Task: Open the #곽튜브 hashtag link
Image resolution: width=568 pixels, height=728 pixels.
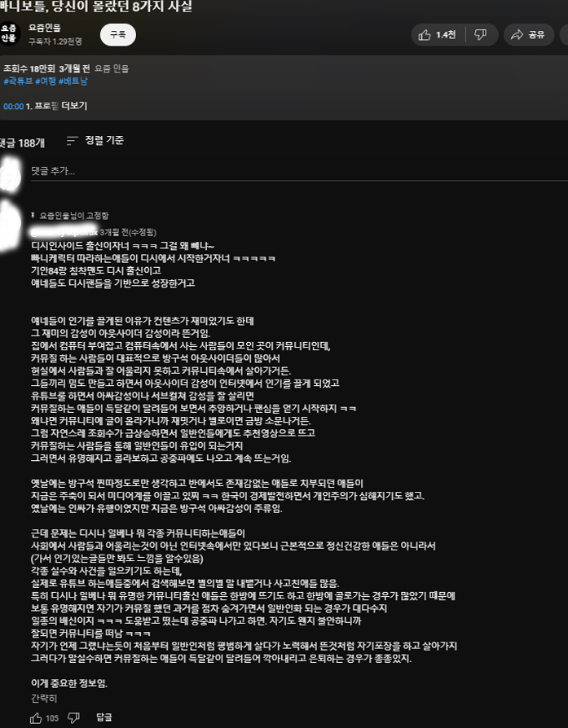Action: point(18,81)
